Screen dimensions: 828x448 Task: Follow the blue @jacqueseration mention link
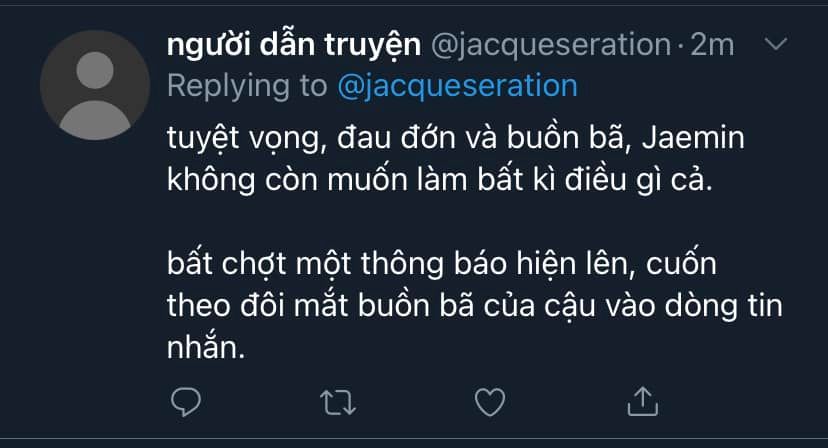pos(457,86)
